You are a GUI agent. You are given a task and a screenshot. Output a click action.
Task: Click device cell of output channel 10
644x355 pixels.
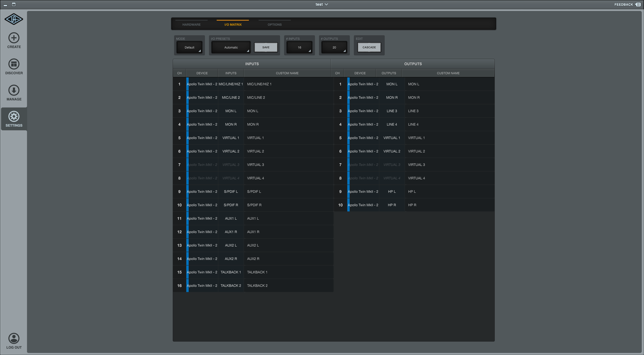pyautogui.click(x=363, y=205)
